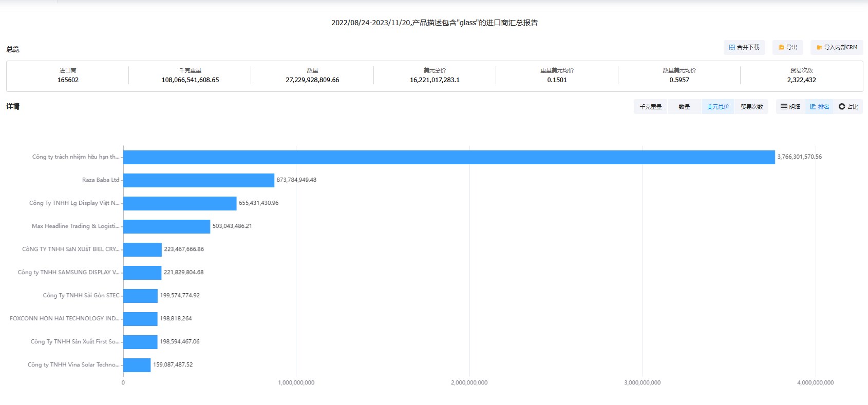Switch to 占比 pie chart view

click(848, 107)
